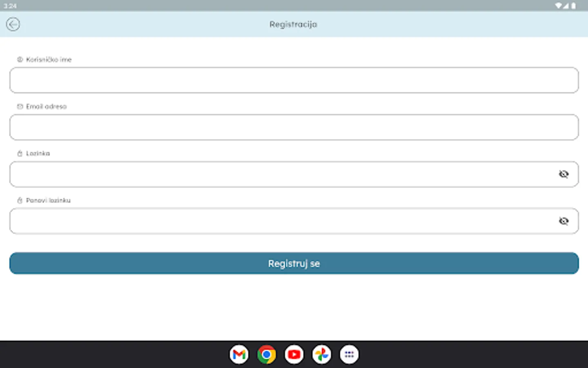The height and width of the screenshot is (368, 588).
Task: Click the Korisničko ime input field
Action: (x=294, y=80)
